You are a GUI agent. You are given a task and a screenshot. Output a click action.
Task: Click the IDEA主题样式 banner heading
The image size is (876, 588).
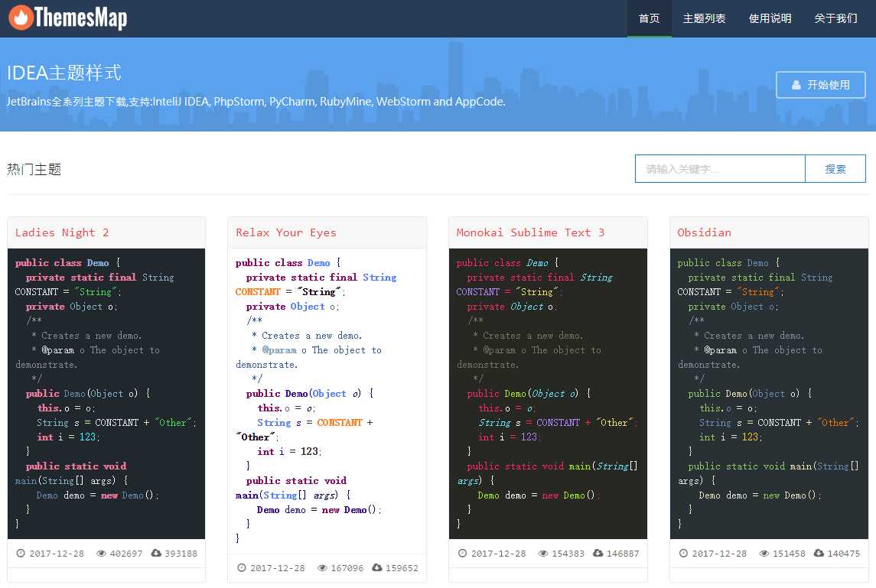point(64,73)
